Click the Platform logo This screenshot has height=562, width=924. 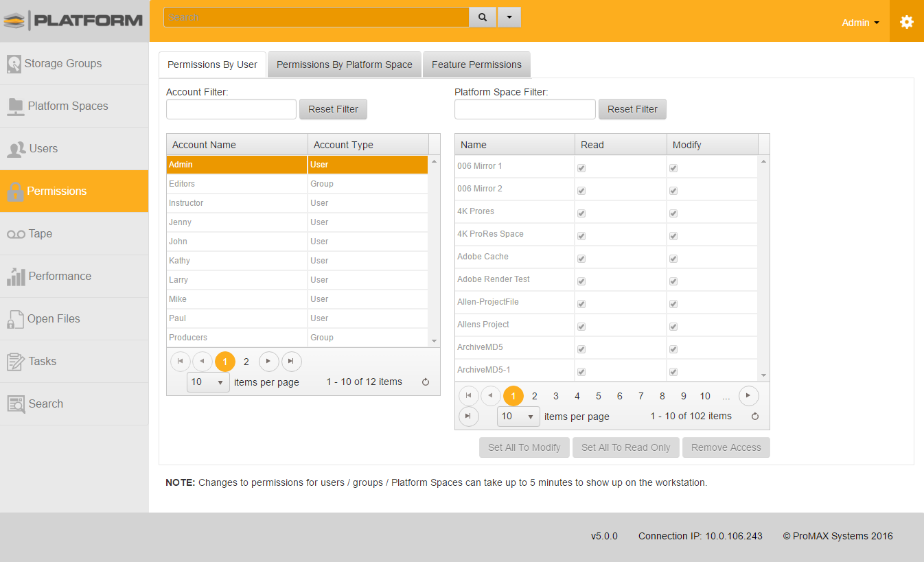(x=74, y=21)
